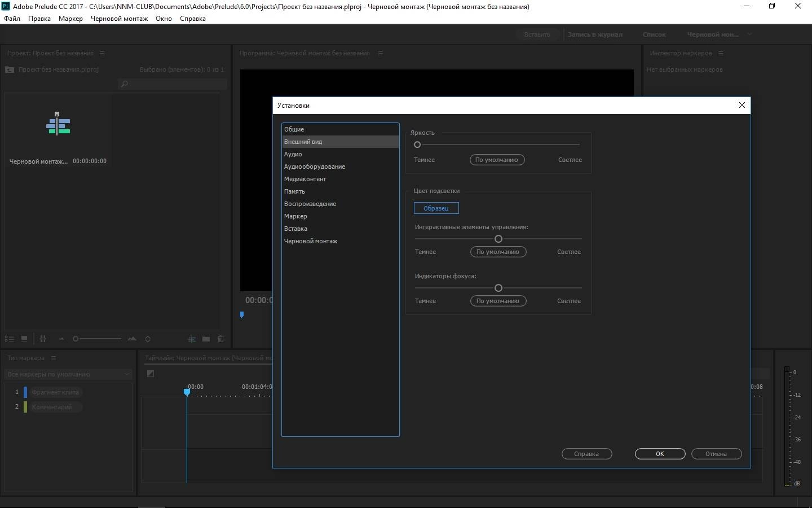Click the blue playhead under Program monitor
Screen dimensions: 812x508
point(242,315)
